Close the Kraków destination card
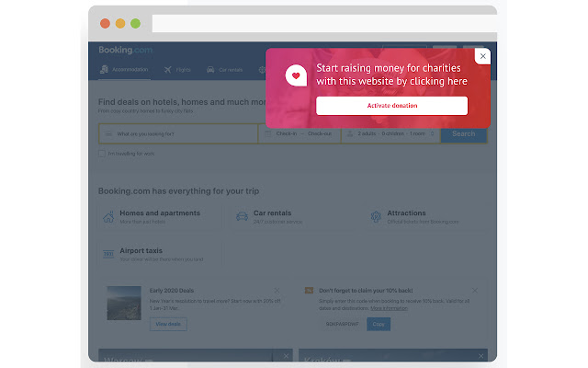 481,356
